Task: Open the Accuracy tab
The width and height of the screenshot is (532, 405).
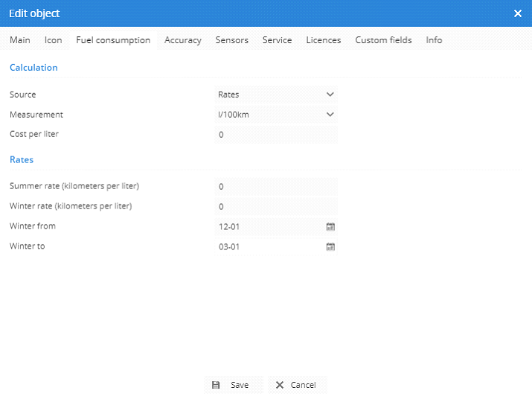Action: 183,40
